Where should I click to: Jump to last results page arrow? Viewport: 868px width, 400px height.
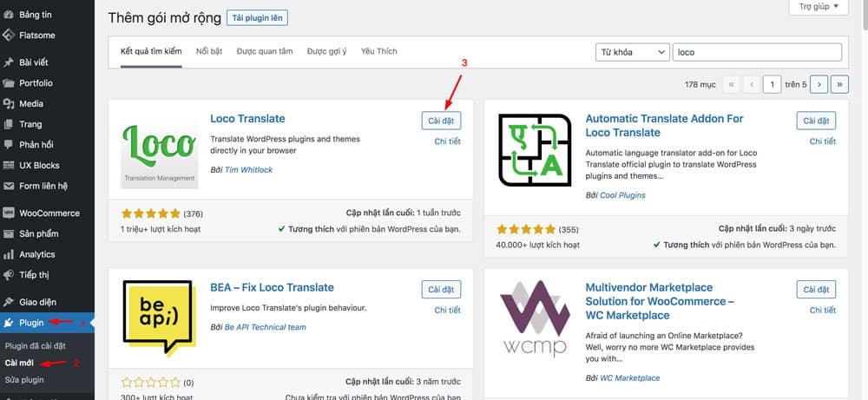[839, 84]
